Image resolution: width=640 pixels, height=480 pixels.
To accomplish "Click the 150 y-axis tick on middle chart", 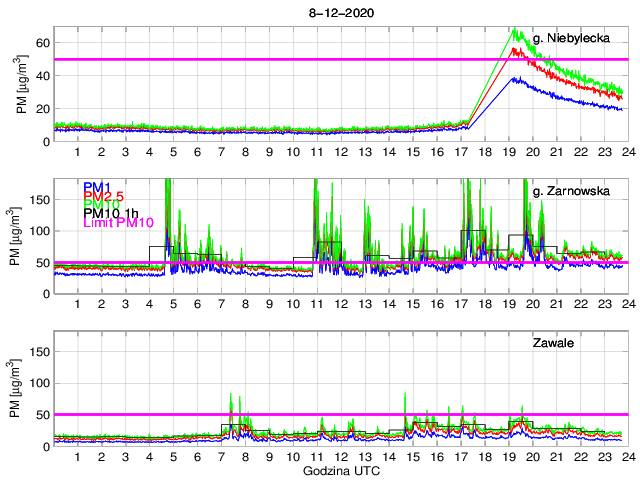I will [37, 199].
